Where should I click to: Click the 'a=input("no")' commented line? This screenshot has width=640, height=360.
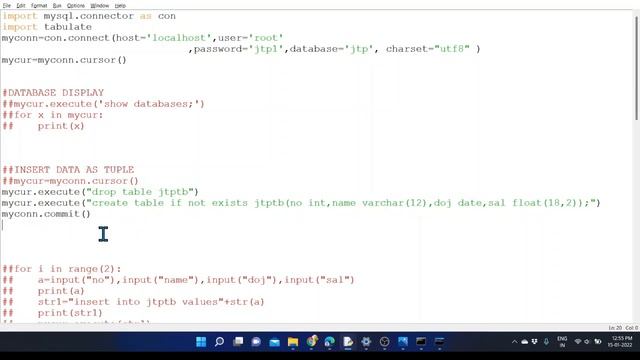178,280
